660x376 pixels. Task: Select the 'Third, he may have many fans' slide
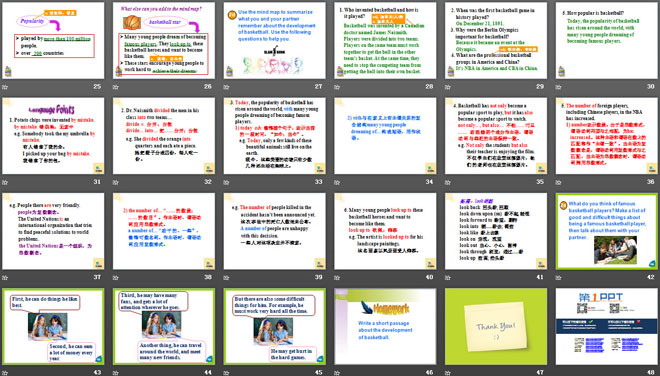click(164, 326)
